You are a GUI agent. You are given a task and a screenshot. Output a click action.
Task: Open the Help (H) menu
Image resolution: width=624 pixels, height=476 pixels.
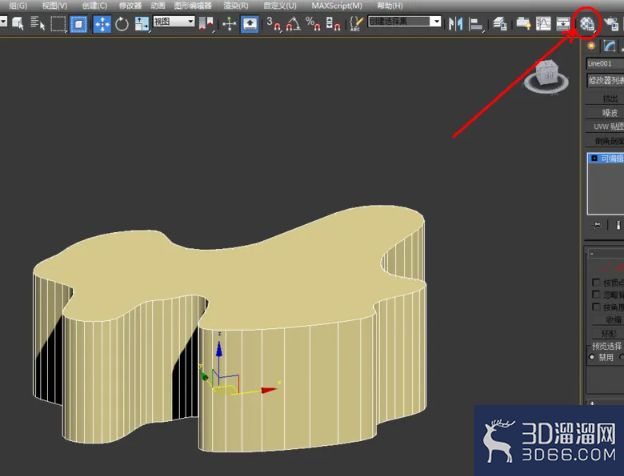click(x=390, y=6)
